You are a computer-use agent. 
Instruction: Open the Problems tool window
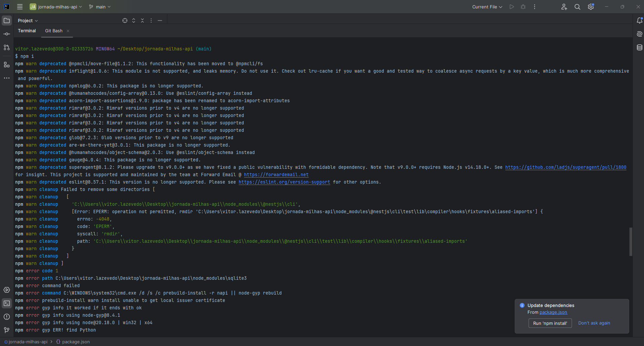pos(7,317)
